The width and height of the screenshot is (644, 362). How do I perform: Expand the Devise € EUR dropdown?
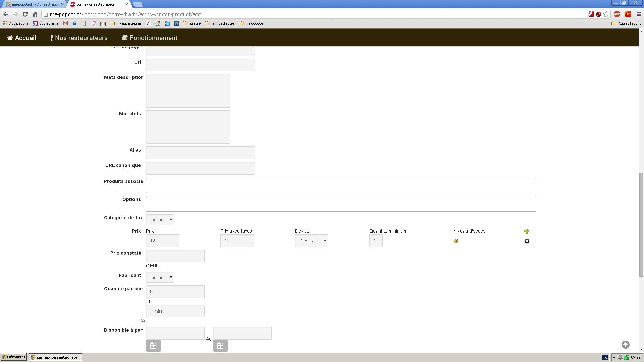click(311, 241)
